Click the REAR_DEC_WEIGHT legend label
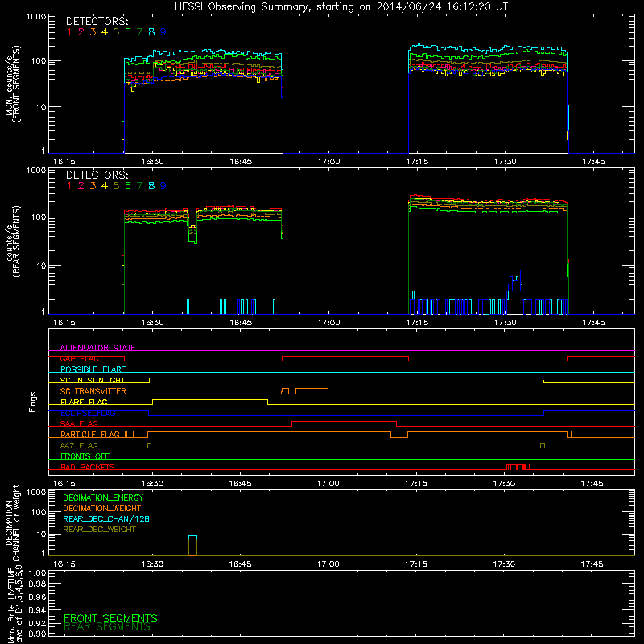644x644 pixels. (99, 530)
